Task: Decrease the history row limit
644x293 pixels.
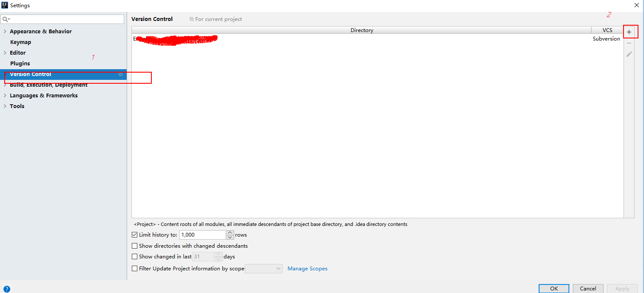Action: [230, 237]
